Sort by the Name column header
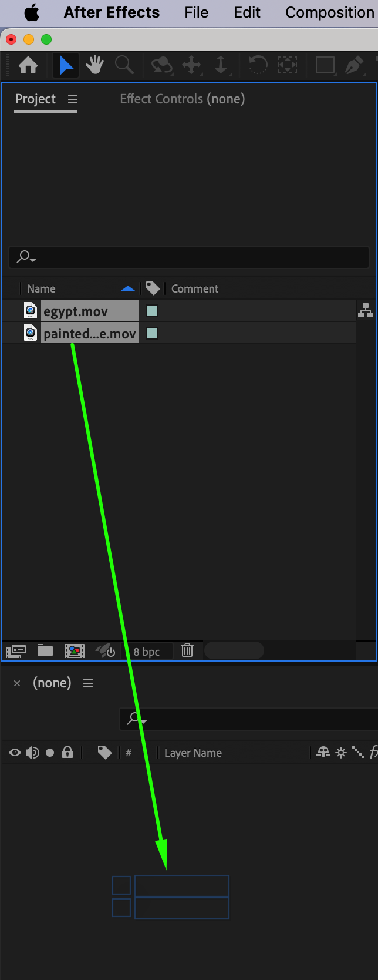This screenshot has height=980, width=378. coord(41,288)
